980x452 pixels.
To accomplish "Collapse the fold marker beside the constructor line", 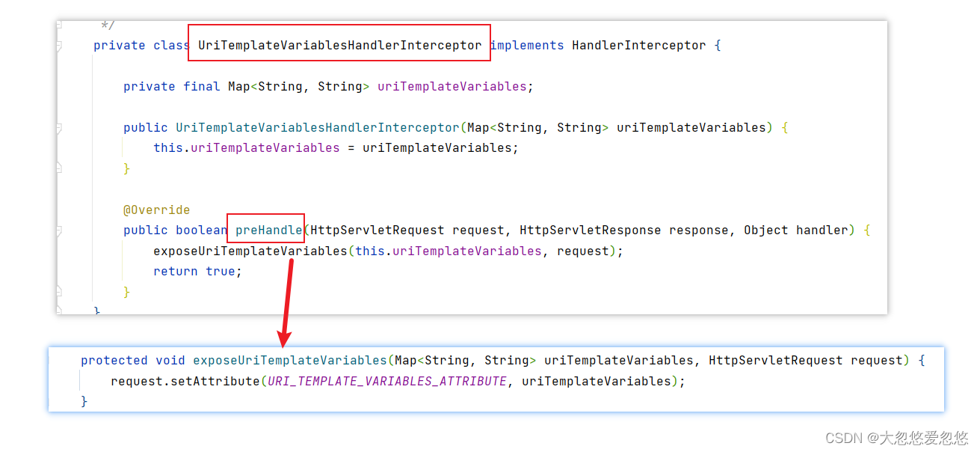I will coord(59,129).
